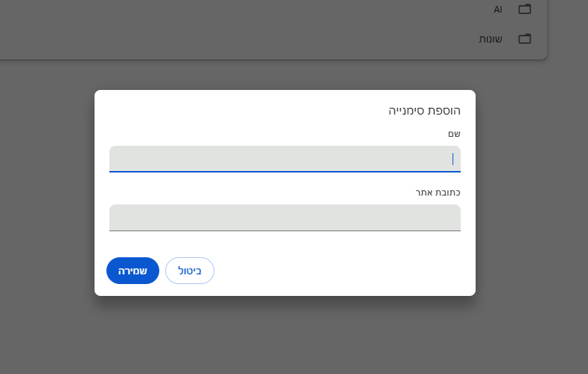Click the blue underline of the name field
588x374 pixels.
click(x=284, y=172)
